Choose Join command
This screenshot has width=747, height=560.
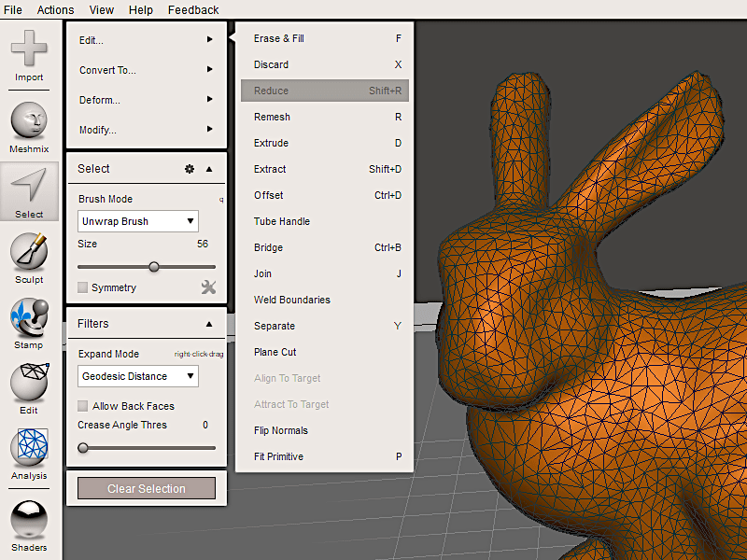pos(325,273)
